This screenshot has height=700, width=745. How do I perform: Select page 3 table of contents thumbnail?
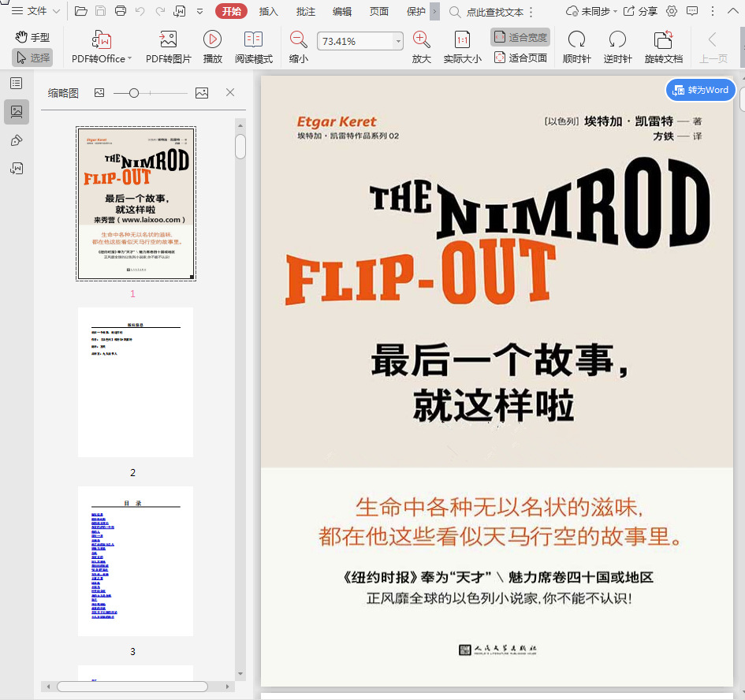[x=136, y=561]
